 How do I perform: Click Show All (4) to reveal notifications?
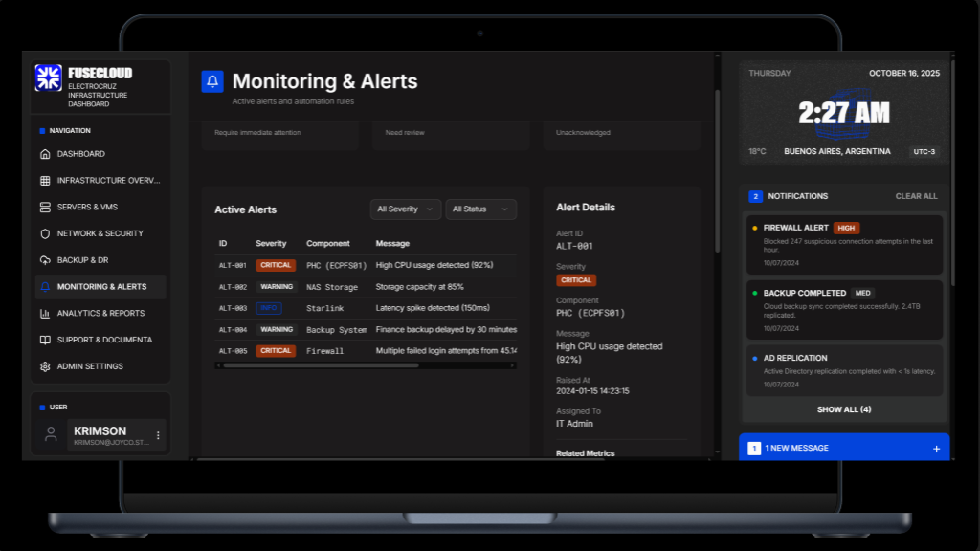click(x=843, y=409)
